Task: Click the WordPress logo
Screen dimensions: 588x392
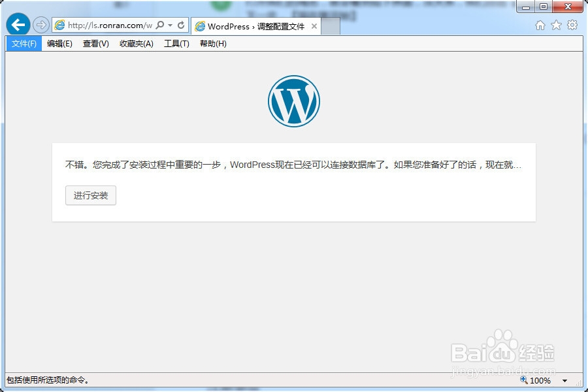Action: coord(294,101)
